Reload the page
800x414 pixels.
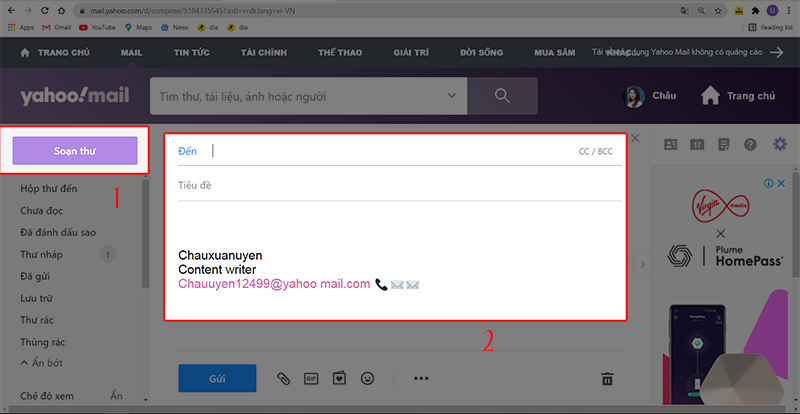pyautogui.click(x=45, y=10)
